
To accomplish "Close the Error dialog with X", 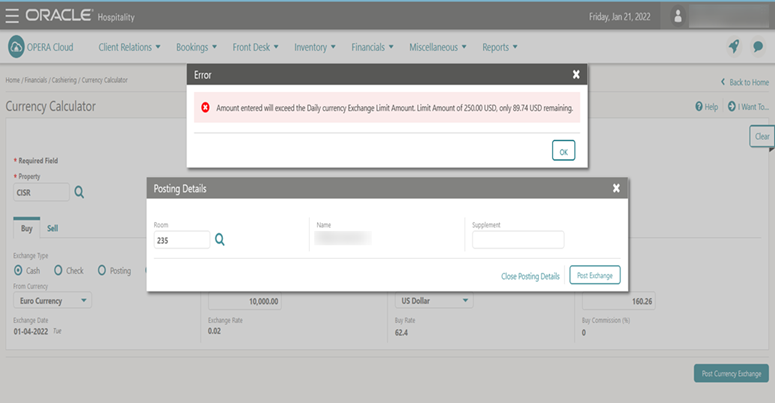I will (576, 74).
